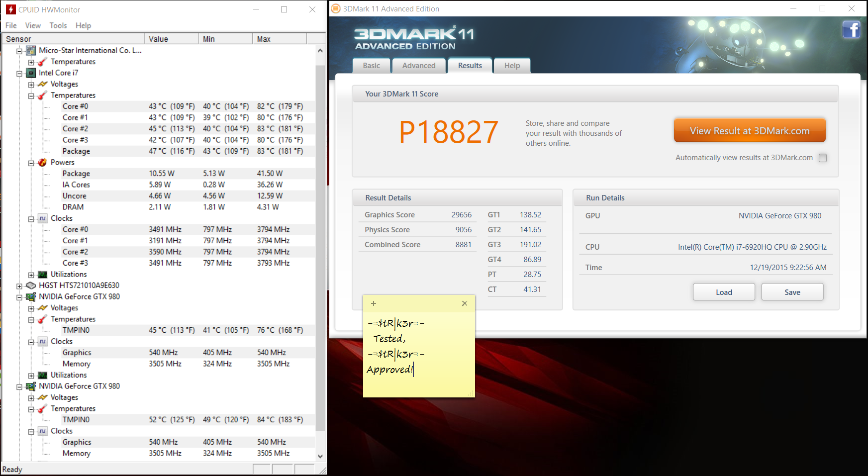This screenshot has height=476, width=868.
Task: Click the first GTX 980 Utilizations icon
Action: (x=43, y=375)
